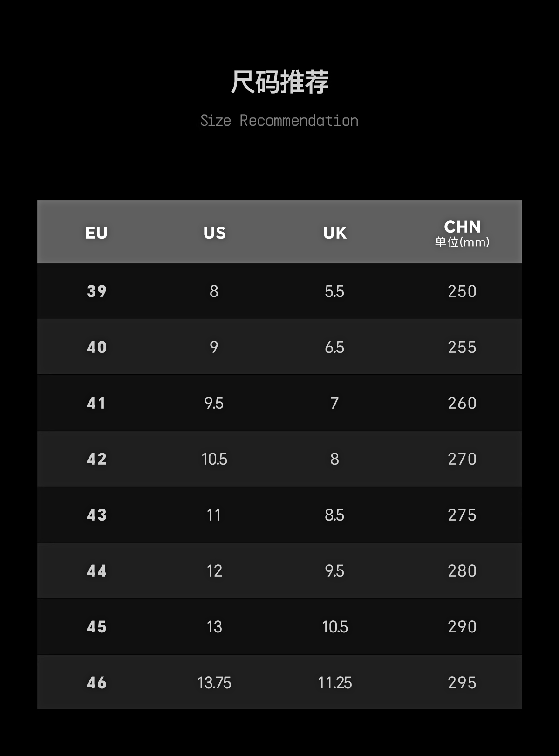Click the UK column header
559x756 pixels.
pos(334,233)
